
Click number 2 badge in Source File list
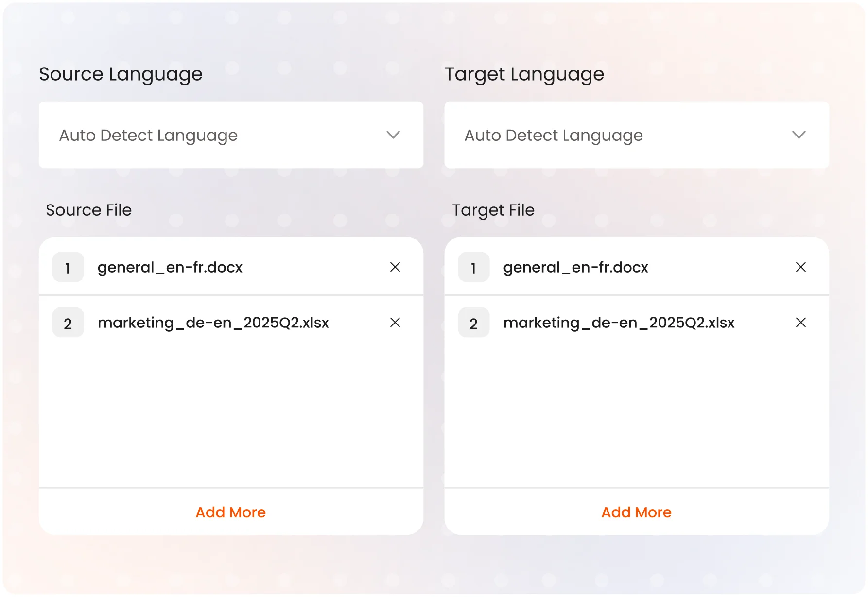pos(68,323)
